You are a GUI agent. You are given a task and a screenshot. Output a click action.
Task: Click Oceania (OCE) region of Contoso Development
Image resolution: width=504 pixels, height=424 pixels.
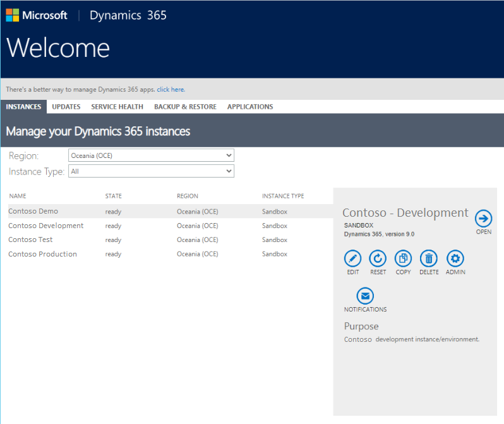coord(197,226)
